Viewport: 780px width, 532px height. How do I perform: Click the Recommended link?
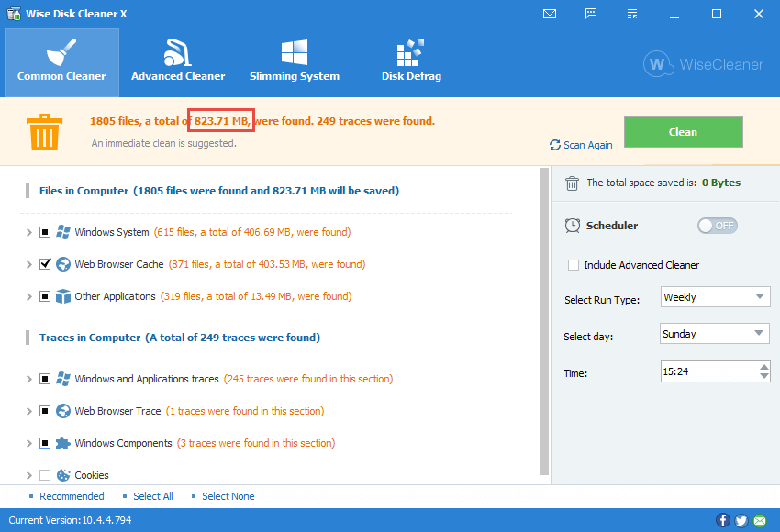point(72,496)
